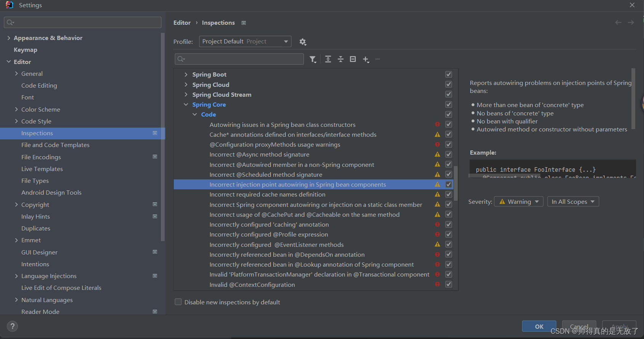Select Incorrectly referenced bean in @DependsOn annotation
Image resolution: width=644 pixels, height=339 pixels.
pos(287,254)
